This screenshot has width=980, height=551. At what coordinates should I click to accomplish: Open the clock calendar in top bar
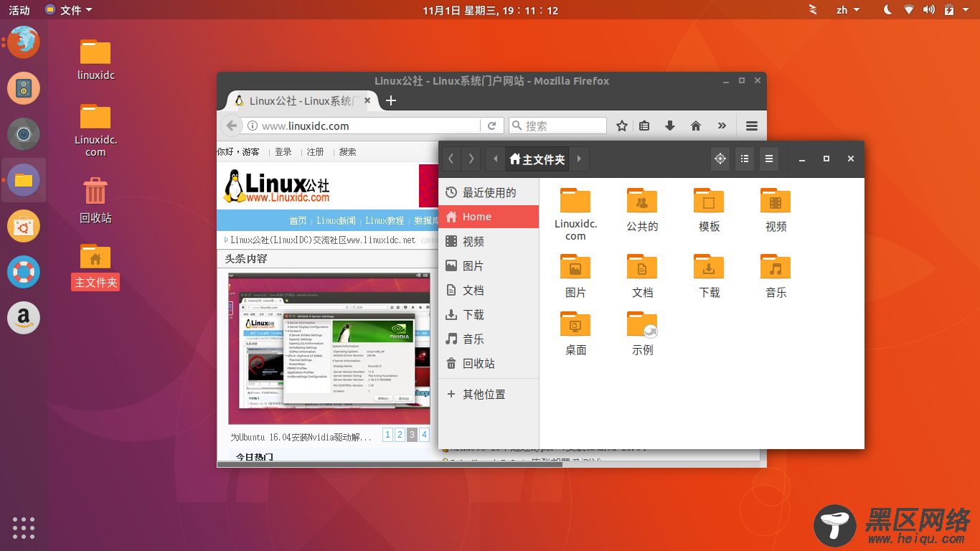pyautogui.click(x=490, y=10)
